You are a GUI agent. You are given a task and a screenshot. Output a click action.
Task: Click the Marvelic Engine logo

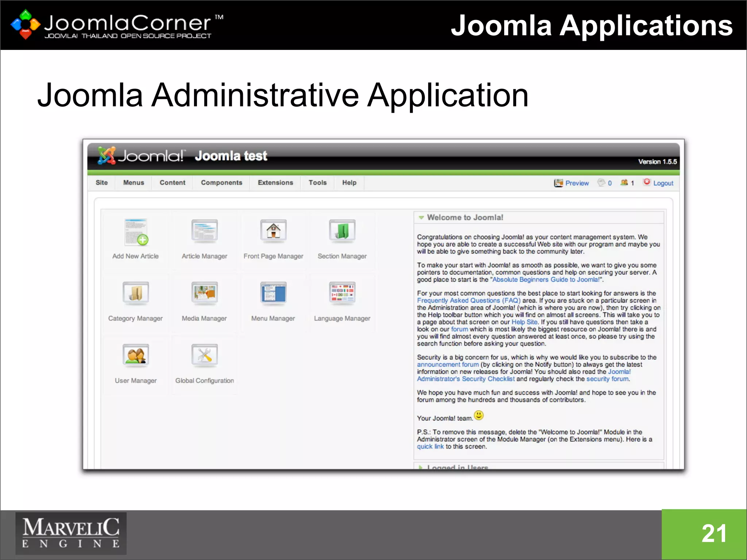[x=71, y=533]
